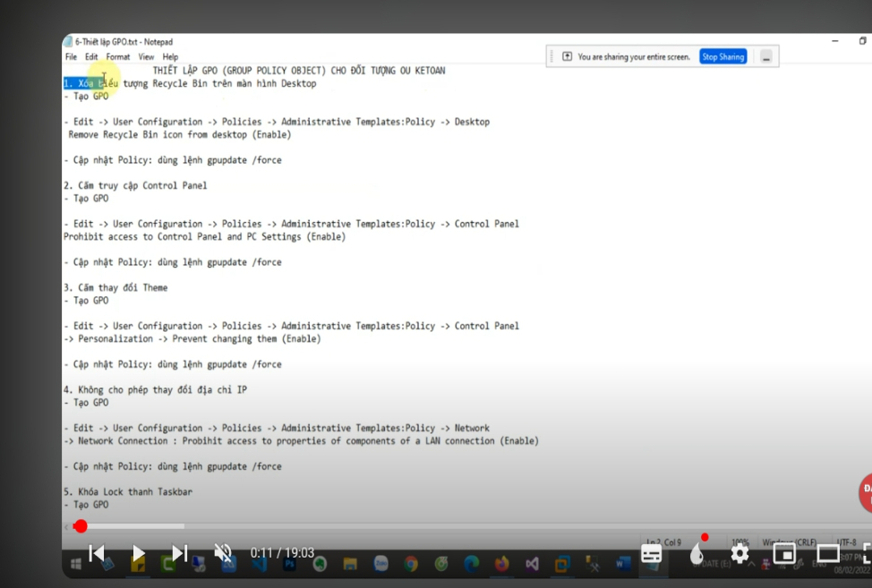
Task: Toggle video subtitles button
Action: coord(652,553)
